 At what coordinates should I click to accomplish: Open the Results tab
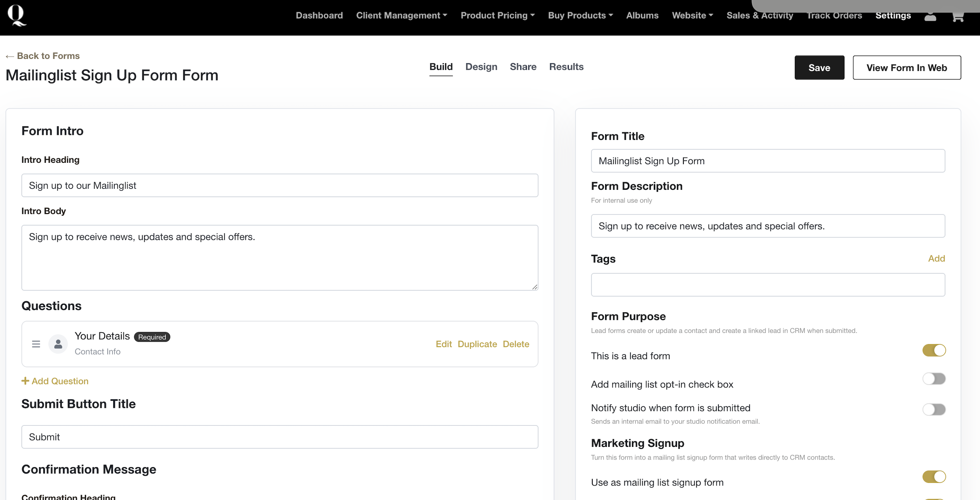(566, 66)
